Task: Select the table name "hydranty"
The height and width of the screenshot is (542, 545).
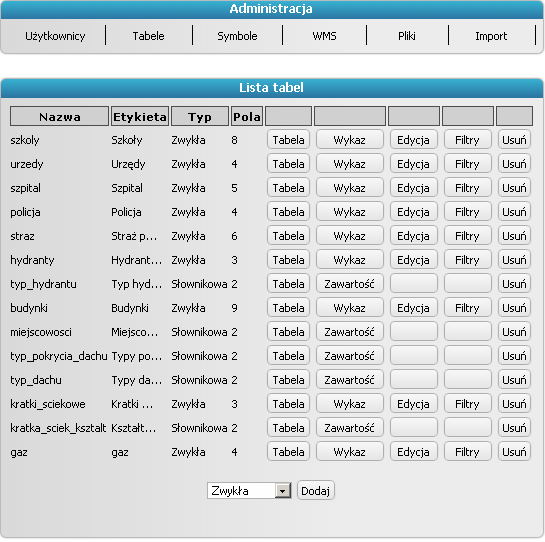Action: (32, 260)
